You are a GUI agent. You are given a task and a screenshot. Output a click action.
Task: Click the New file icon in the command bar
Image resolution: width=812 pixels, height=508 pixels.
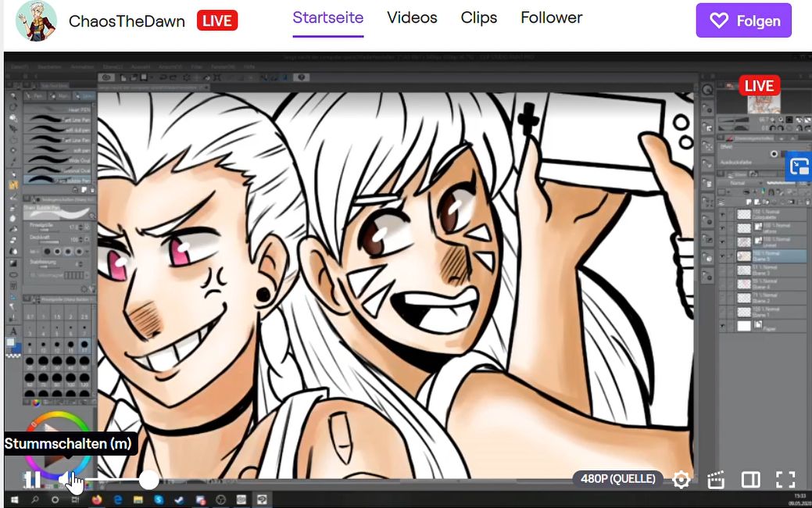pos(123,77)
